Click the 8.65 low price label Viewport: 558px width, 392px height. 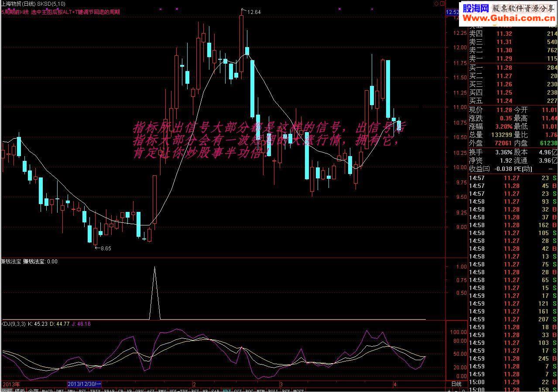click(x=106, y=248)
